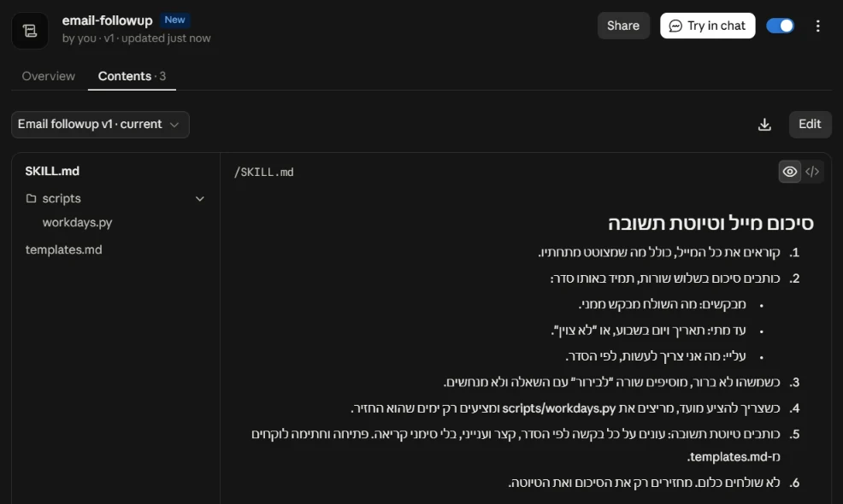Click the email-followup skill scroll icon
Screen dimensions: 843x504
point(30,31)
